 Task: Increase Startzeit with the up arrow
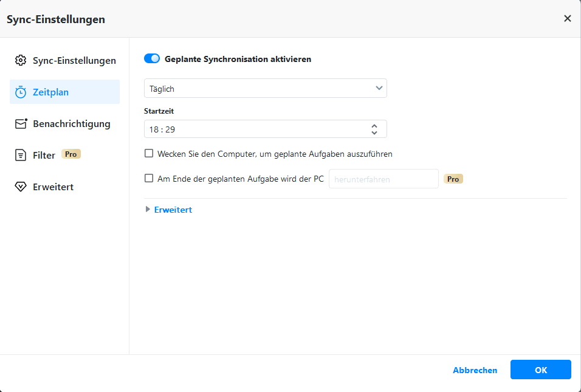374,126
